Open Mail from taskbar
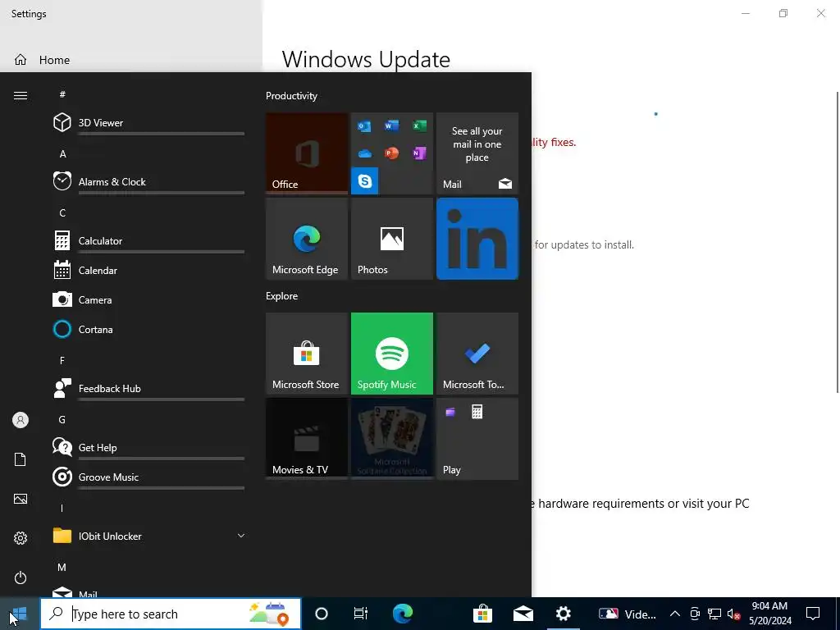This screenshot has height=630, width=840. [x=523, y=614]
